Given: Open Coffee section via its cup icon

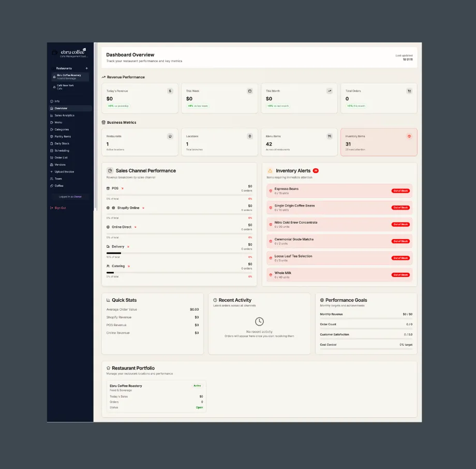Looking at the screenshot, I should (x=51, y=185).
